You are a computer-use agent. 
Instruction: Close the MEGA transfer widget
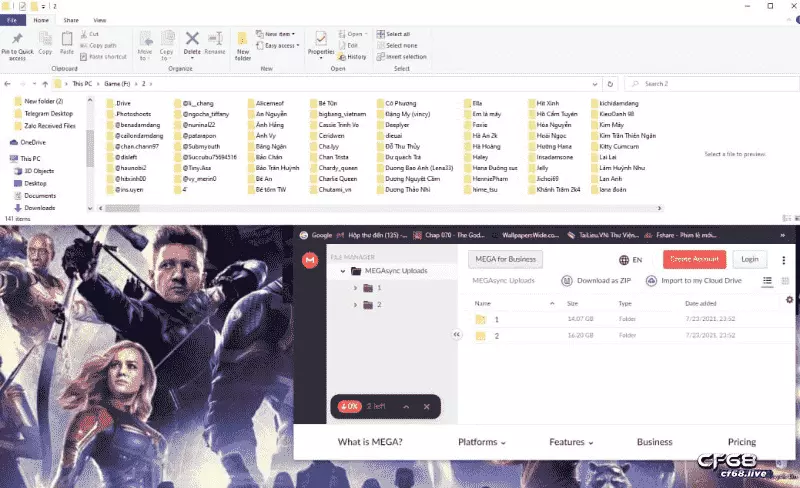click(427, 407)
